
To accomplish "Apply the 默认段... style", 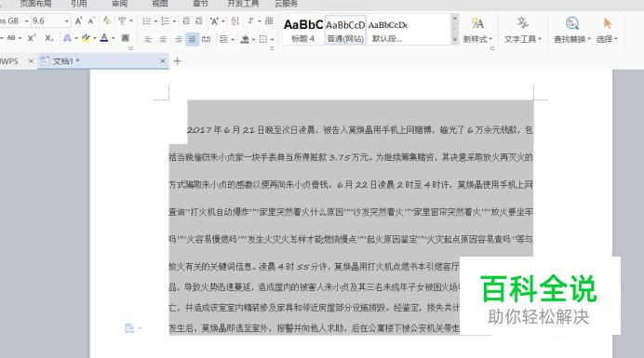I will pos(388,30).
